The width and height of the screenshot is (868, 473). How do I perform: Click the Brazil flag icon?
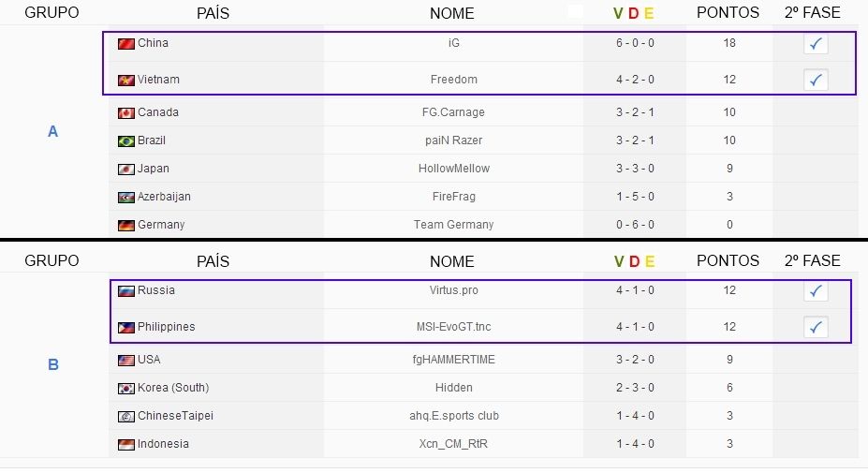pyautogui.click(x=126, y=141)
